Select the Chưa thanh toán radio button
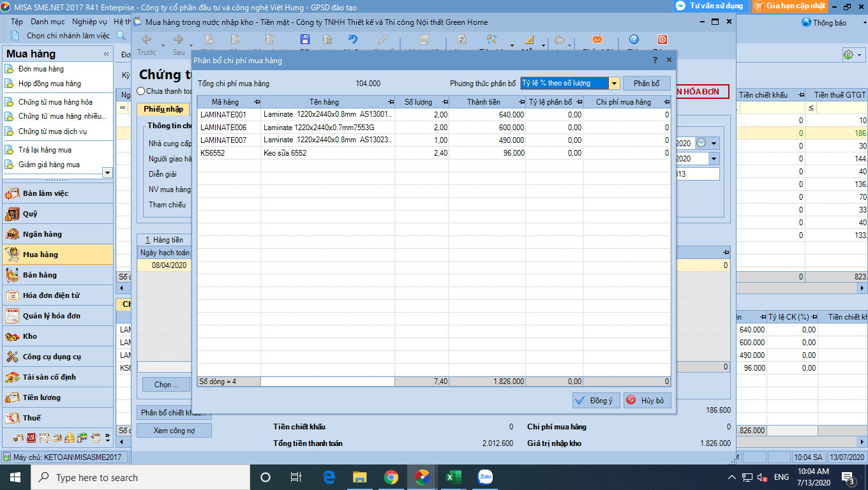 (x=141, y=91)
